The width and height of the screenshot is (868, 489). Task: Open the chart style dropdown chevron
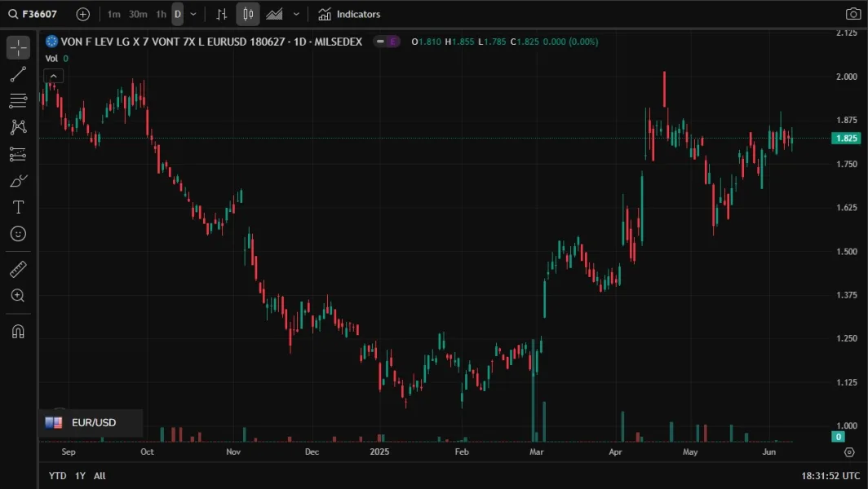(x=296, y=14)
